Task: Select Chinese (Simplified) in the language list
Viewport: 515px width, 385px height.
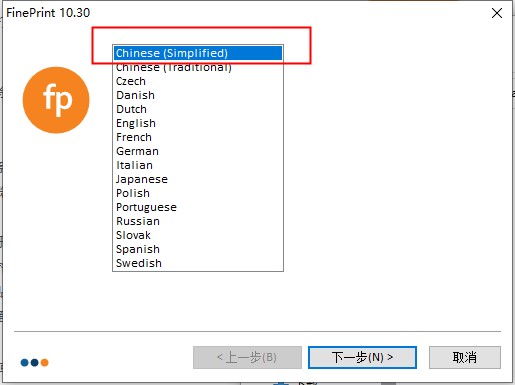Action: [x=198, y=53]
